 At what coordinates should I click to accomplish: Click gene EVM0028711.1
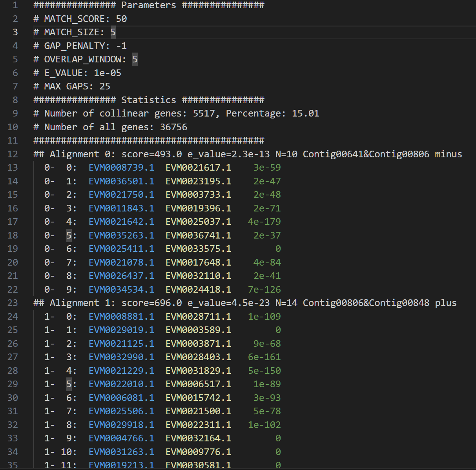coord(198,317)
